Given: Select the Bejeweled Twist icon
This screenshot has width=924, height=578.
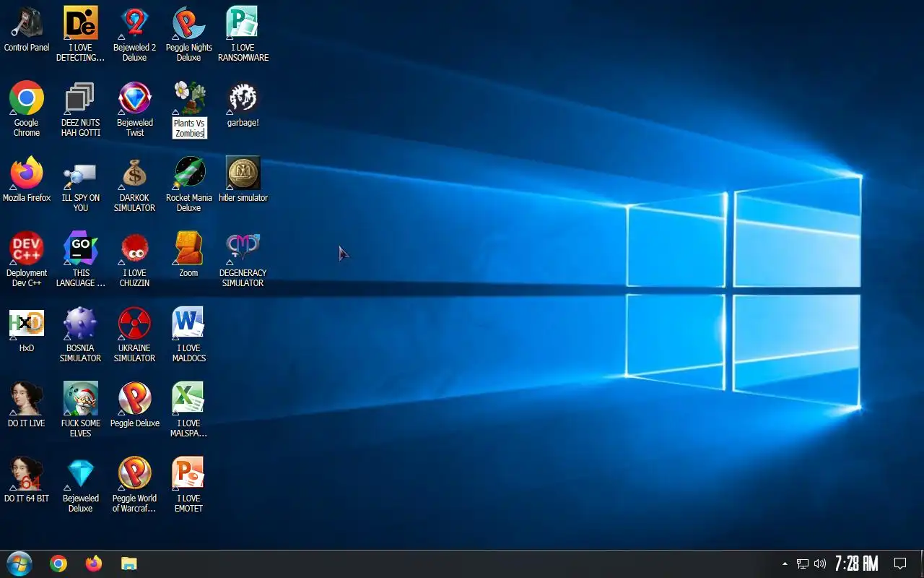Looking at the screenshot, I should click(x=135, y=98).
